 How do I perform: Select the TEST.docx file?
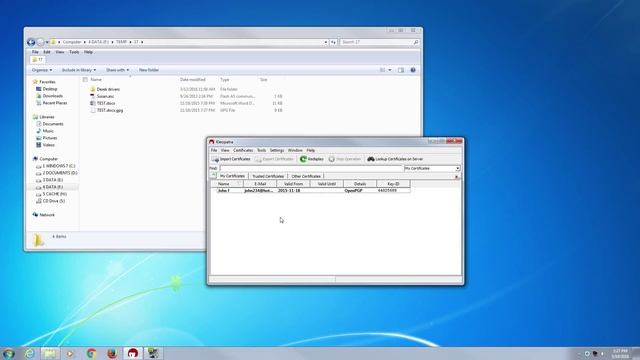click(106, 103)
